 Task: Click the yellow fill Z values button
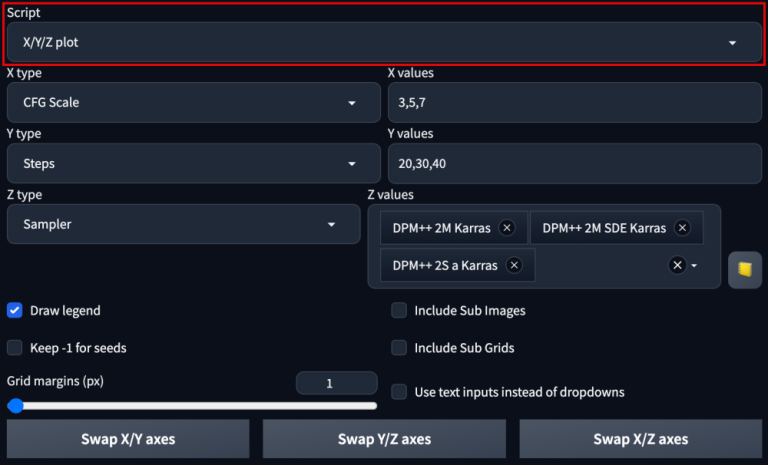(x=745, y=270)
